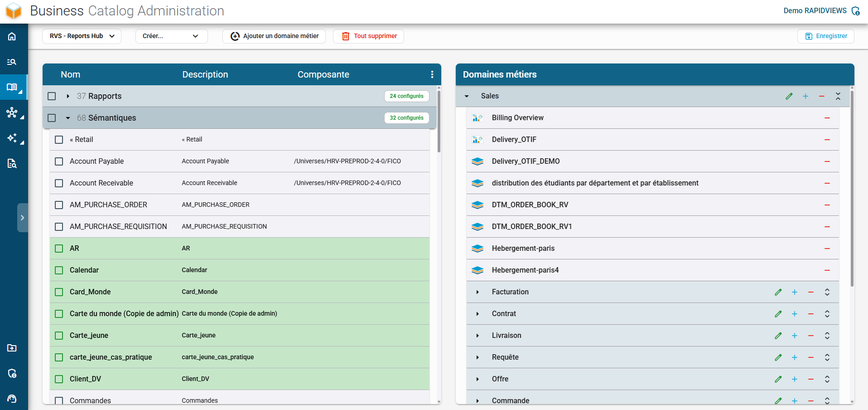Open the document search icon in sidebar
The image size is (868, 410).
(x=12, y=163)
